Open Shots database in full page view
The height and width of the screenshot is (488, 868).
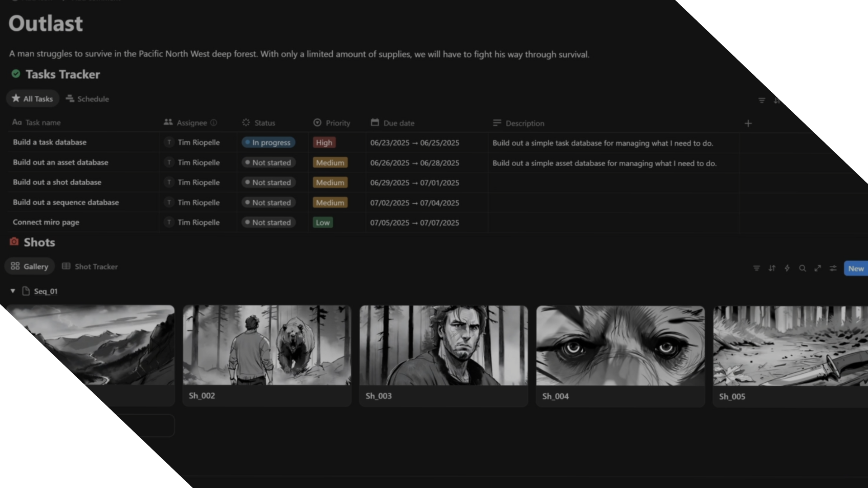coord(818,268)
